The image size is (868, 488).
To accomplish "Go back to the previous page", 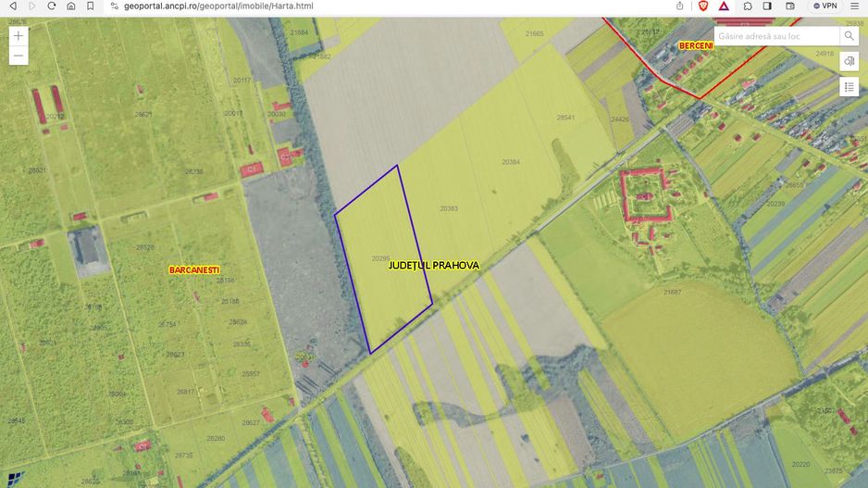I will click(13, 6).
